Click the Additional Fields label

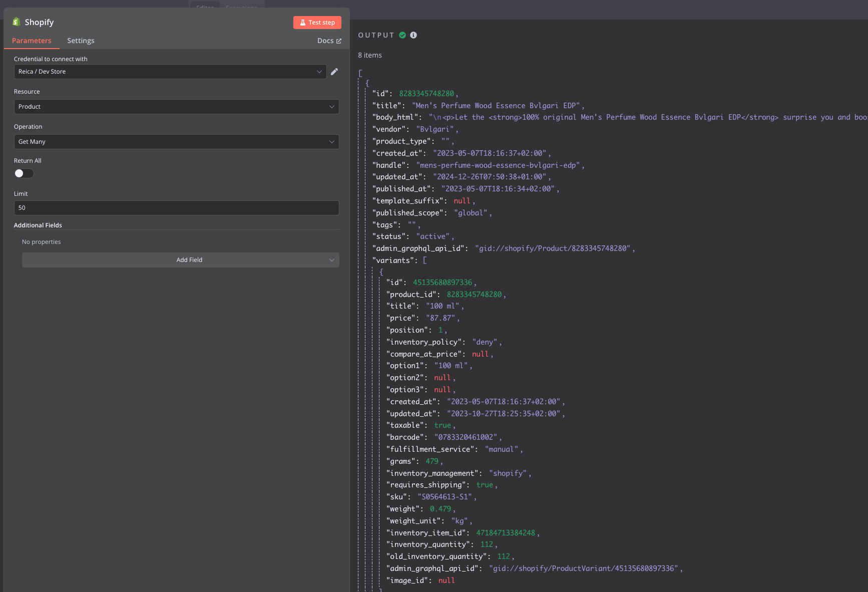(x=38, y=225)
